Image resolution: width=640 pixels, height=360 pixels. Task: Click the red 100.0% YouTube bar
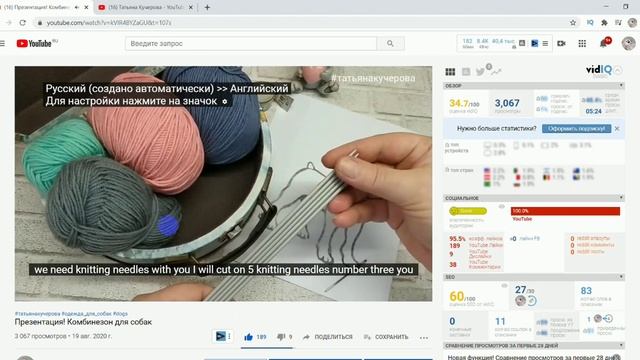tap(565, 211)
